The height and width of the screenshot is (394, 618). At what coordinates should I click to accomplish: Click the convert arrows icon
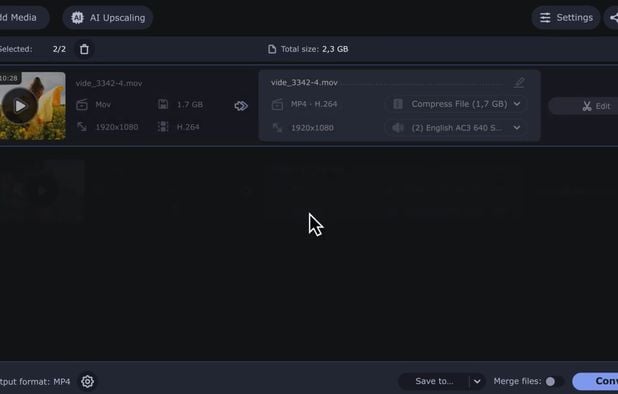(x=241, y=106)
